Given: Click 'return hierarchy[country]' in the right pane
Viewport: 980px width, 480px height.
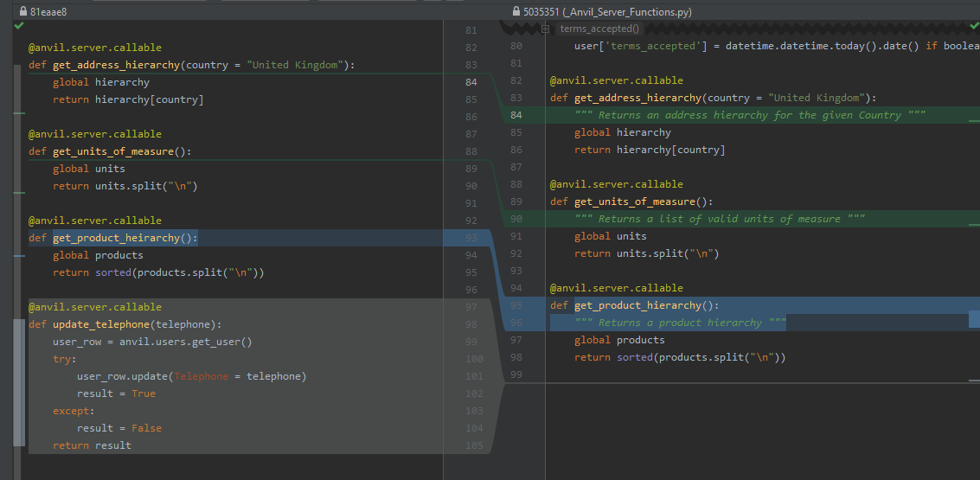Looking at the screenshot, I should [x=650, y=150].
